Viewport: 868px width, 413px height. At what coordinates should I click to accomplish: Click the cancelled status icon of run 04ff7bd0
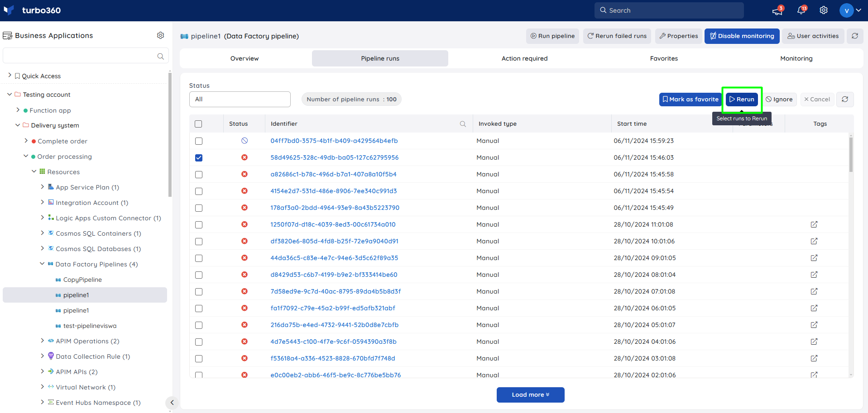(x=245, y=141)
